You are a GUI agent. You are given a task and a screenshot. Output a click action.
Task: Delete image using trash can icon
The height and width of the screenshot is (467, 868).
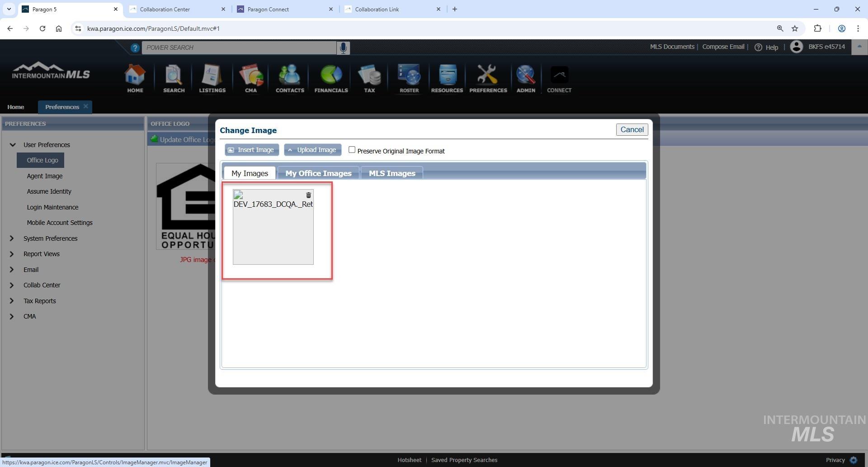pyautogui.click(x=308, y=195)
